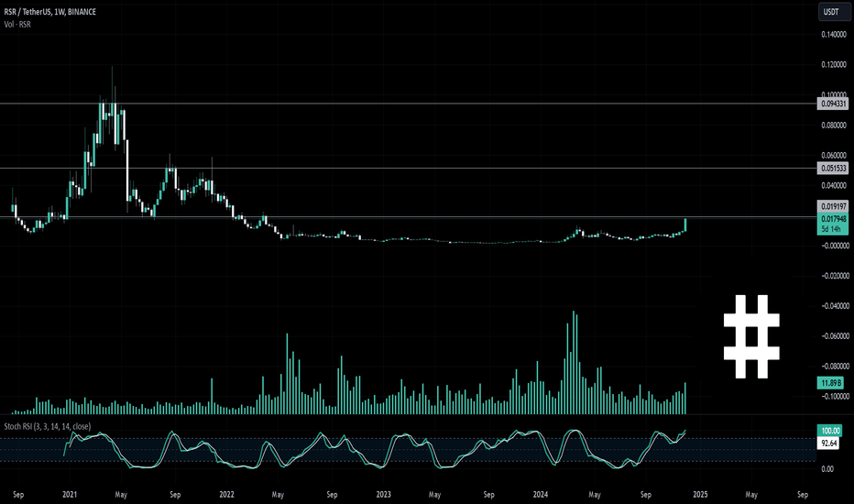854x504 pixels.
Task: Click the 0.060000 price axis label
Action: (834, 155)
